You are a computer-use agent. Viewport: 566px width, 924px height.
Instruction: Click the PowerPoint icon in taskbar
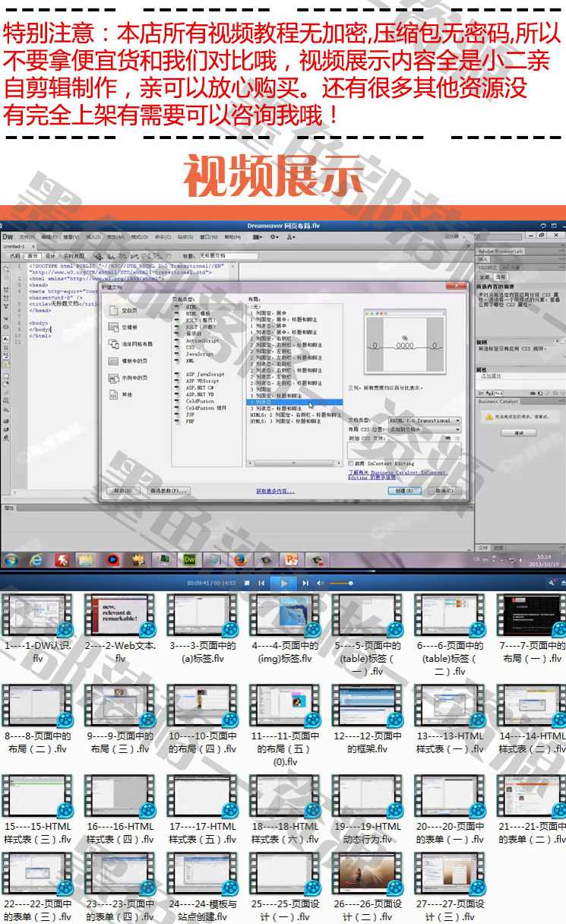291,561
